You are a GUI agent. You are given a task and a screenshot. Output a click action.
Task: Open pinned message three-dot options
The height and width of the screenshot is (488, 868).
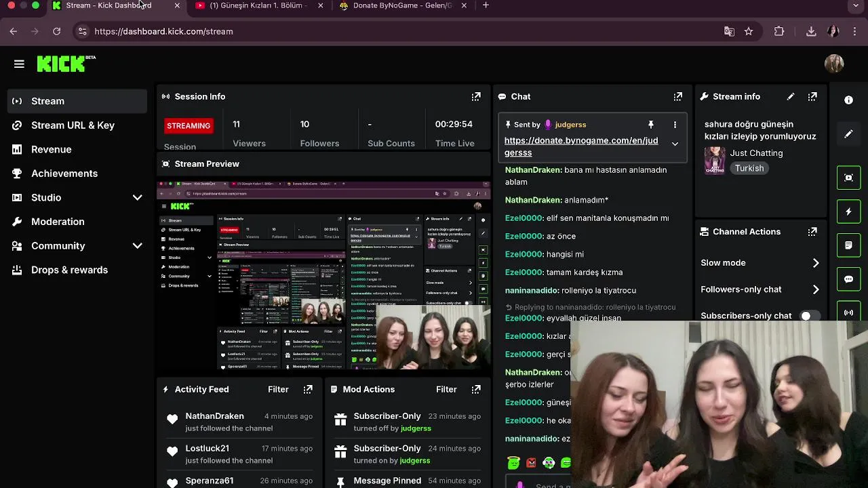click(x=675, y=125)
